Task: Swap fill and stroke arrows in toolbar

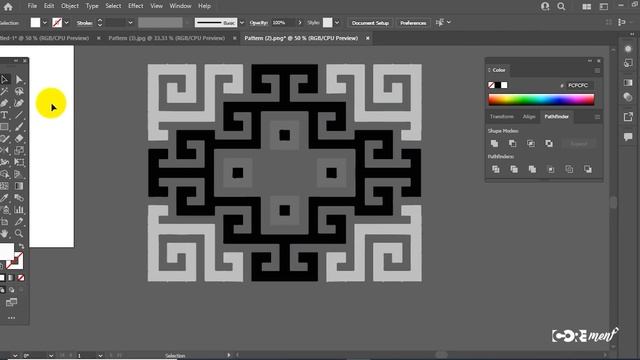Action: [x=21, y=247]
